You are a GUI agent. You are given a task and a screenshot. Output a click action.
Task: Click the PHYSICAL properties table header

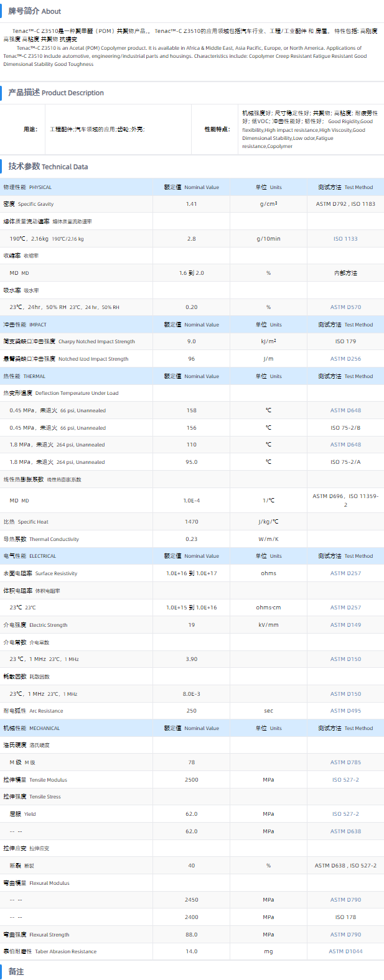point(27,187)
